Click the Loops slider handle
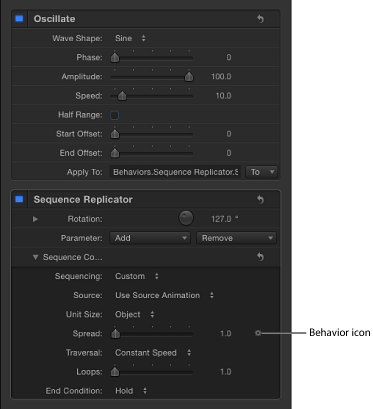This screenshot has width=373, height=409. click(115, 372)
